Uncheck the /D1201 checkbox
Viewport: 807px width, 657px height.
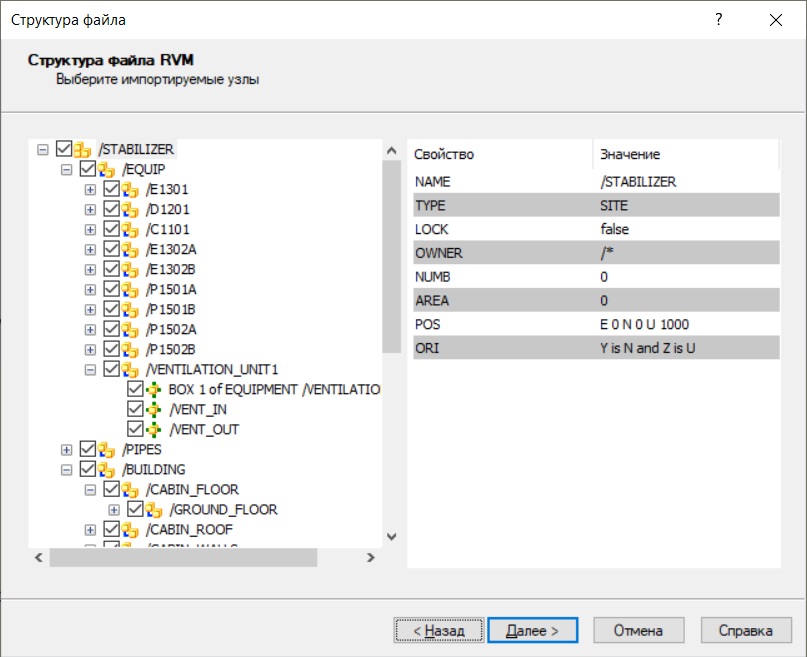pos(112,210)
